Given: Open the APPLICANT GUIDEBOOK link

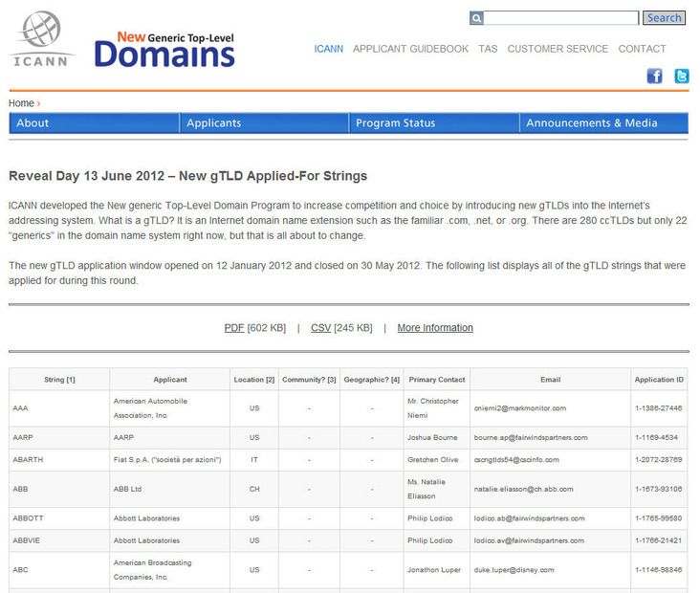Looking at the screenshot, I should coord(410,49).
